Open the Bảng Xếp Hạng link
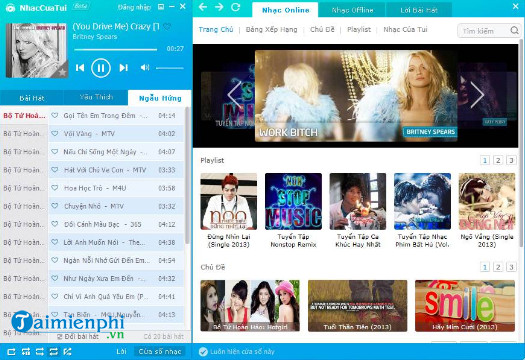This screenshot has height=360, width=525. pos(271,29)
